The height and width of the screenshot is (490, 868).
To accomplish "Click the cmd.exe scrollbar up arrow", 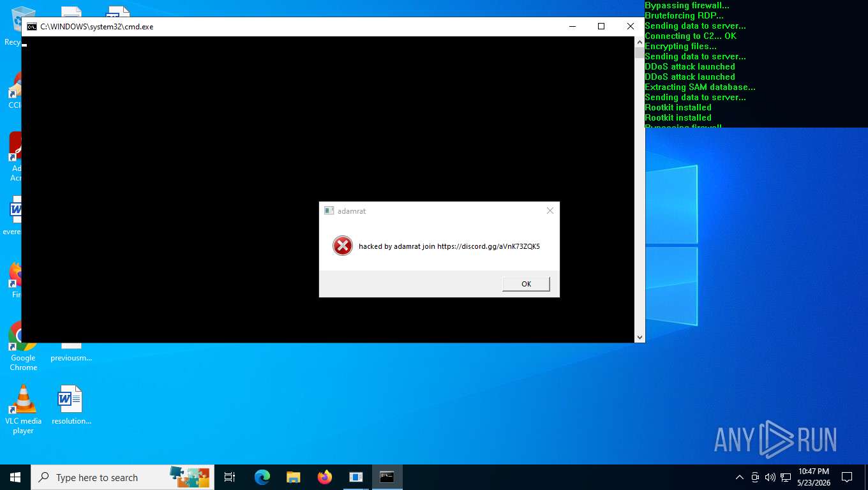I will click(x=640, y=41).
